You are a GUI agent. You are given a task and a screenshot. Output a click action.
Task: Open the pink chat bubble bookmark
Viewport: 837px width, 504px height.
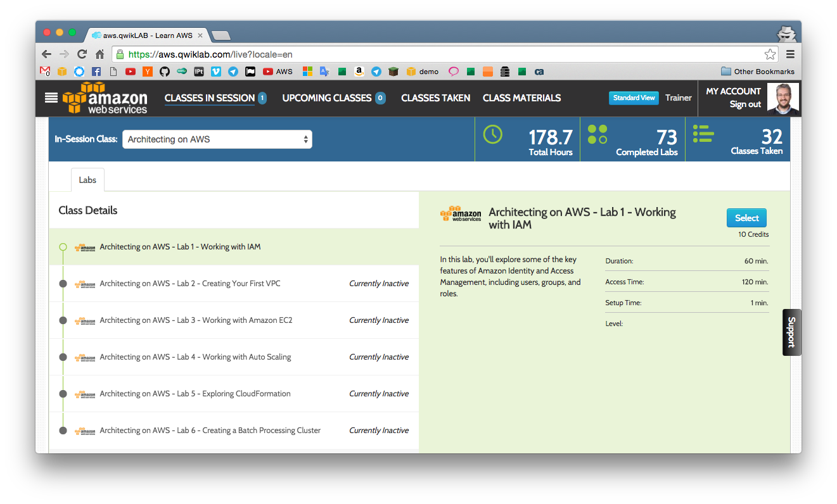454,72
